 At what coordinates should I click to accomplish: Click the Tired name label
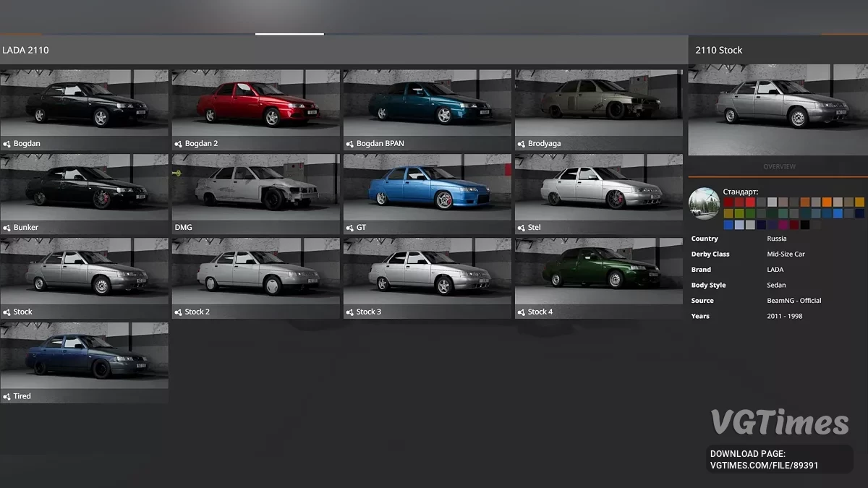(x=22, y=397)
